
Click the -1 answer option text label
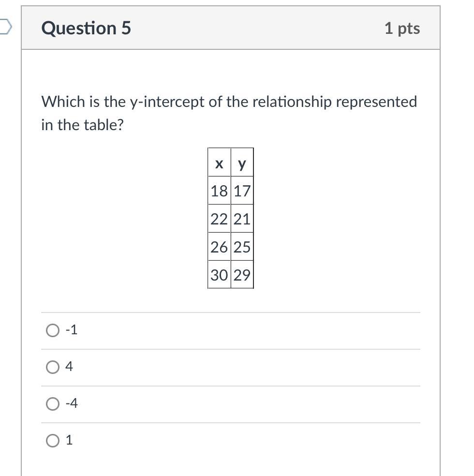click(x=71, y=330)
